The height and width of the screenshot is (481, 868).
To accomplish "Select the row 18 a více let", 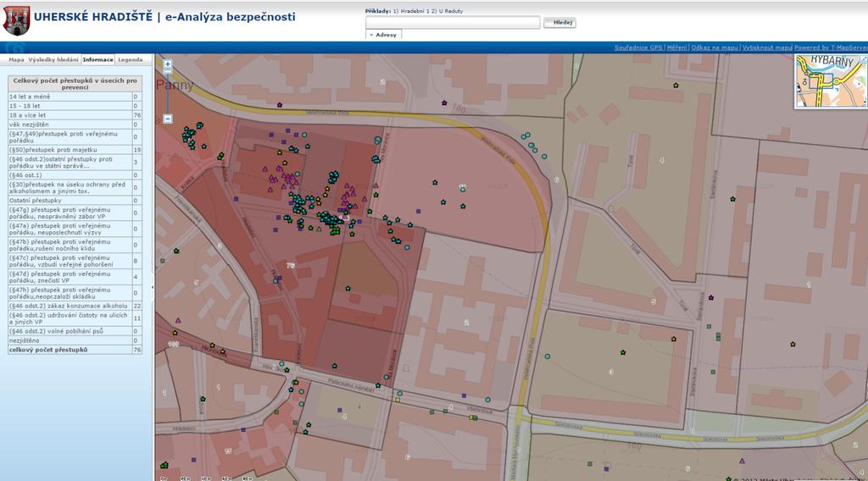I will [x=75, y=115].
